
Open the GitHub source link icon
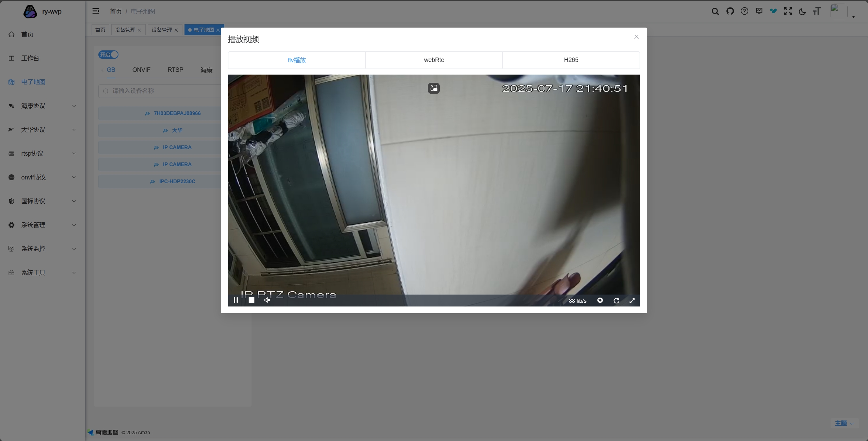click(x=730, y=11)
